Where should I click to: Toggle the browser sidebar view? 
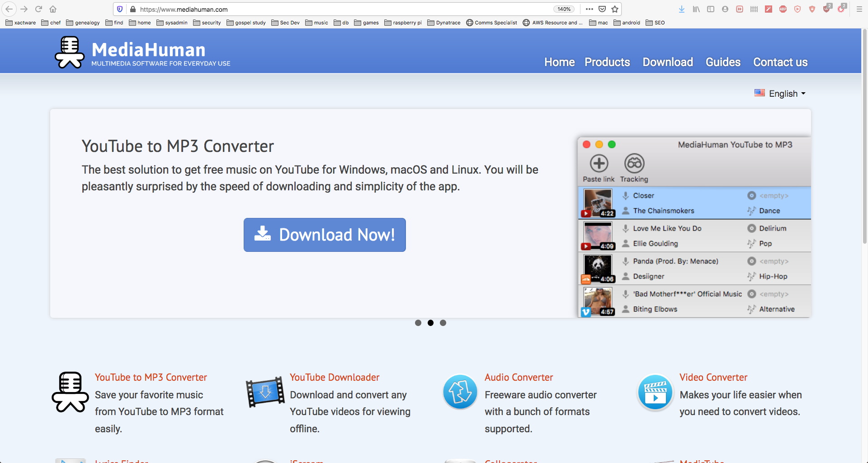point(711,9)
